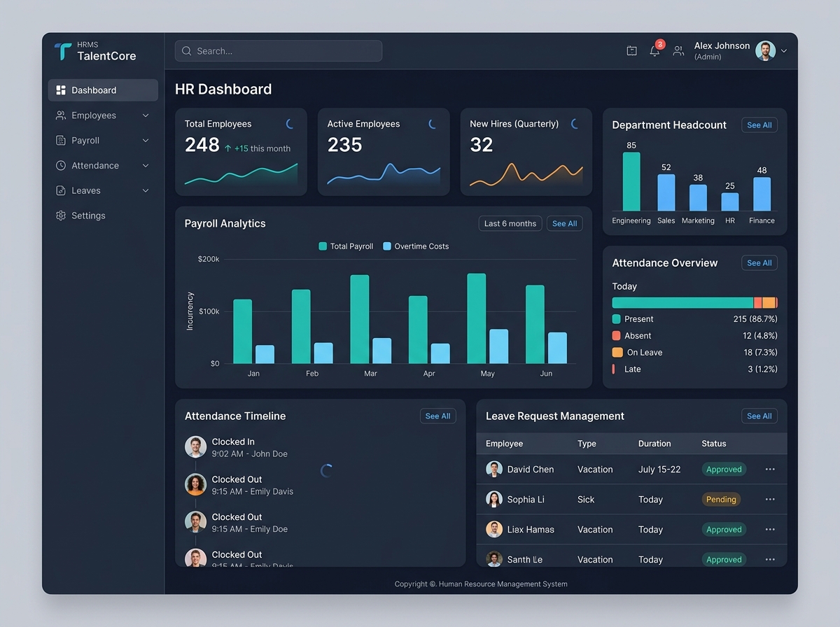840x627 pixels.
Task: Expand the Attendance submenu chevron
Action: point(146,166)
